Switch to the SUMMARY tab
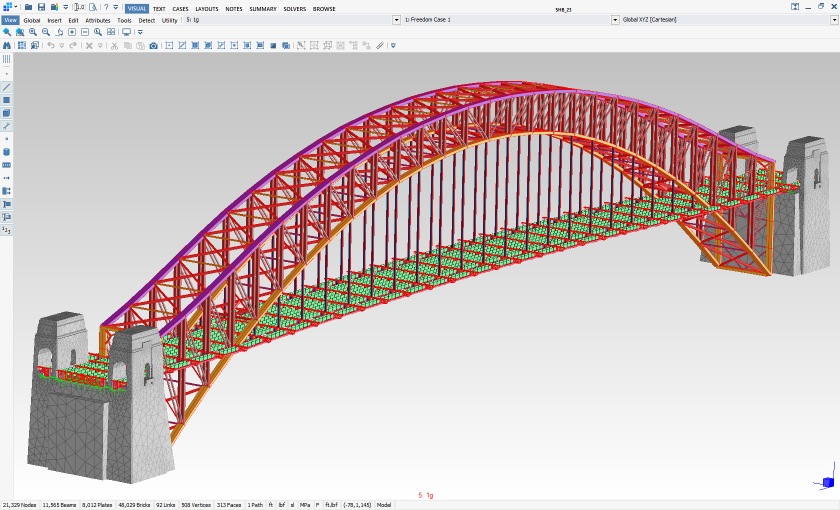Viewport: 840px width, 510px height. click(x=262, y=9)
